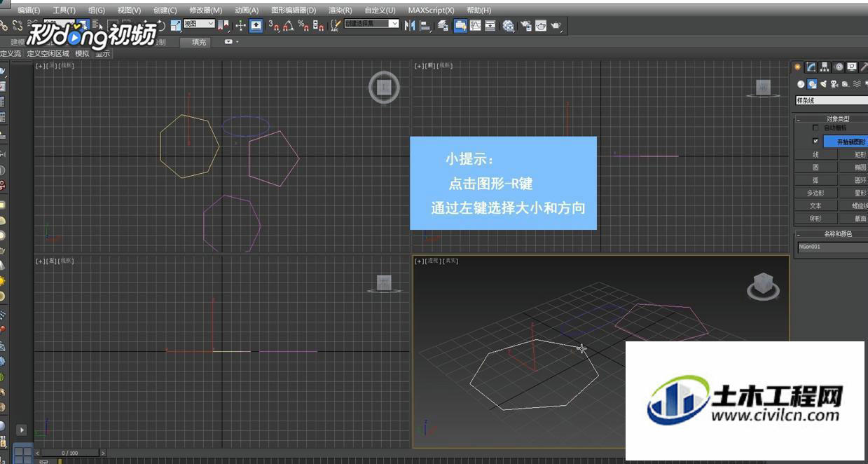
Task: Open the Rendered Frame Window icon
Action: click(541, 26)
